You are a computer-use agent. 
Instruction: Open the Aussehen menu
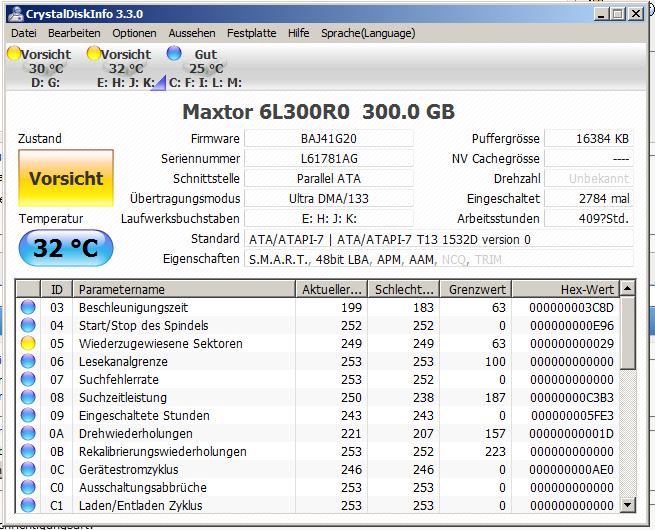coord(192,33)
